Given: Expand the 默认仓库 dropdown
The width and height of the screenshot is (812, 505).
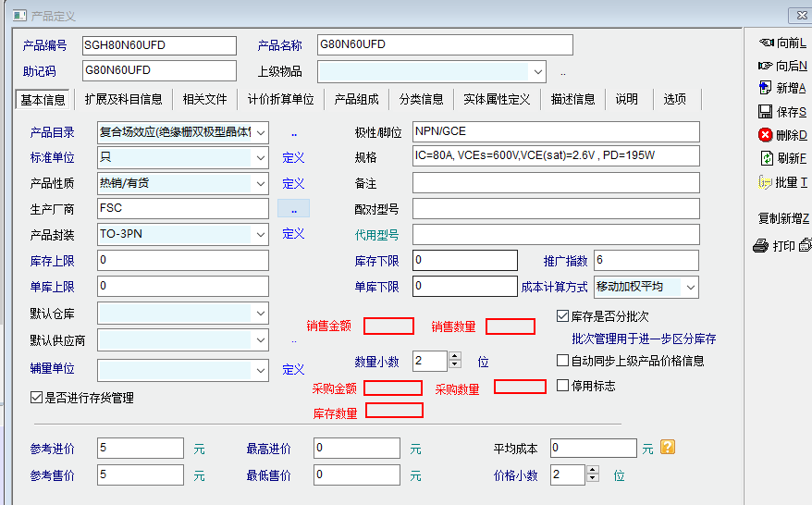Looking at the screenshot, I should click(x=259, y=314).
